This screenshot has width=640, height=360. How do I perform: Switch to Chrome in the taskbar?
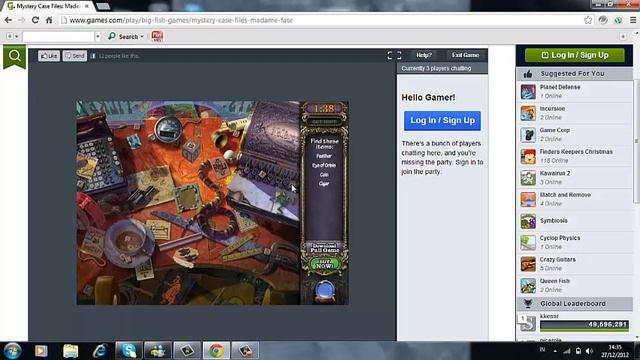[216, 351]
